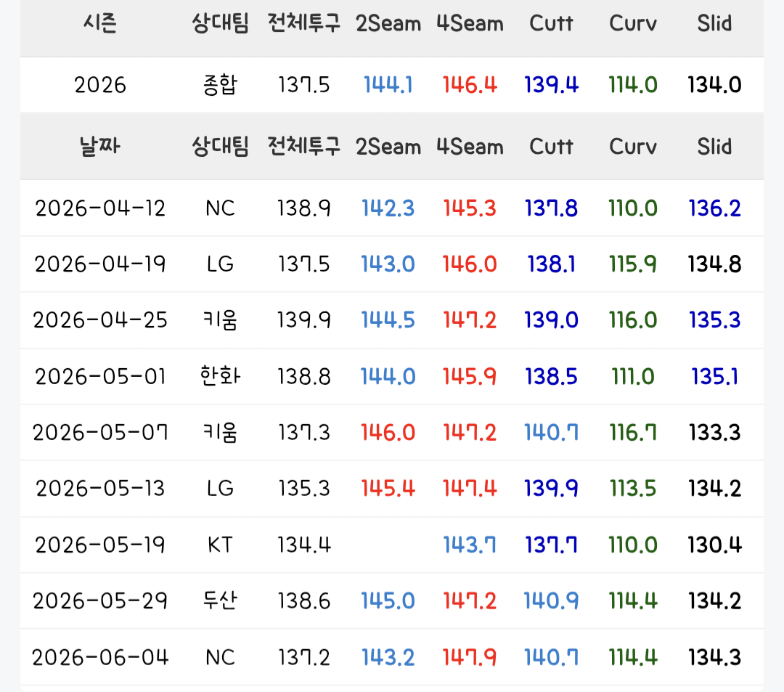Click the 시즌 column header
The width and height of the screenshot is (784, 692).
point(100,23)
